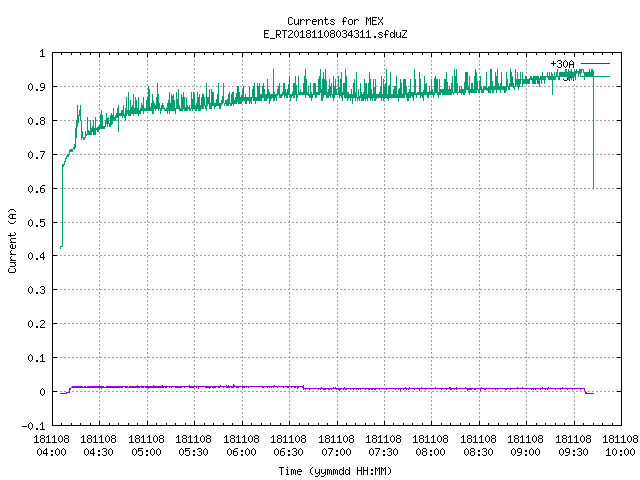
Task: Click the x-axis tick label '181108 08:00'
Action: pos(431,446)
